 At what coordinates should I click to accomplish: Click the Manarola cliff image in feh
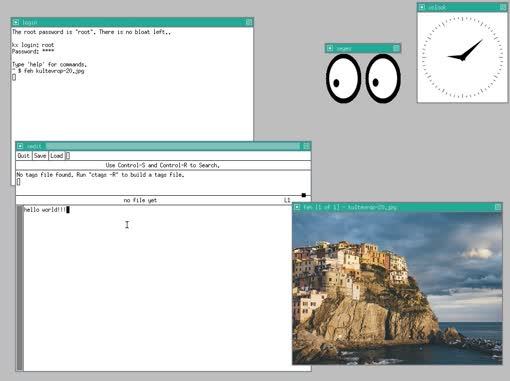click(397, 288)
